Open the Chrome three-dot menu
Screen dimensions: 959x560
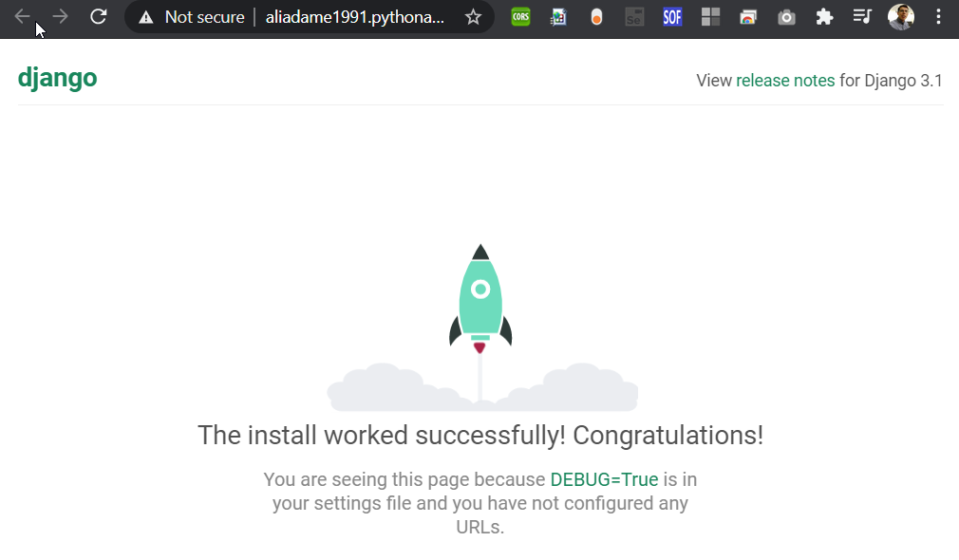(x=938, y=17)
